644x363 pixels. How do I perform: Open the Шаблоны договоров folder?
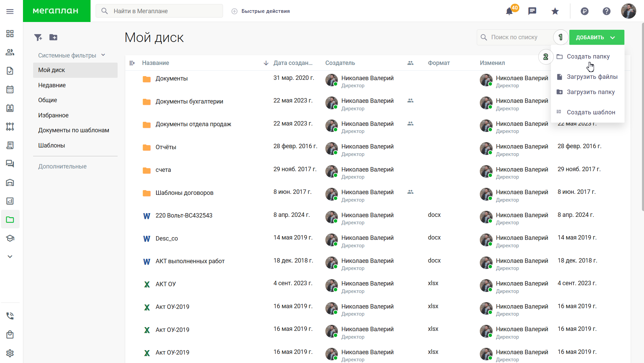coord(184,193)
